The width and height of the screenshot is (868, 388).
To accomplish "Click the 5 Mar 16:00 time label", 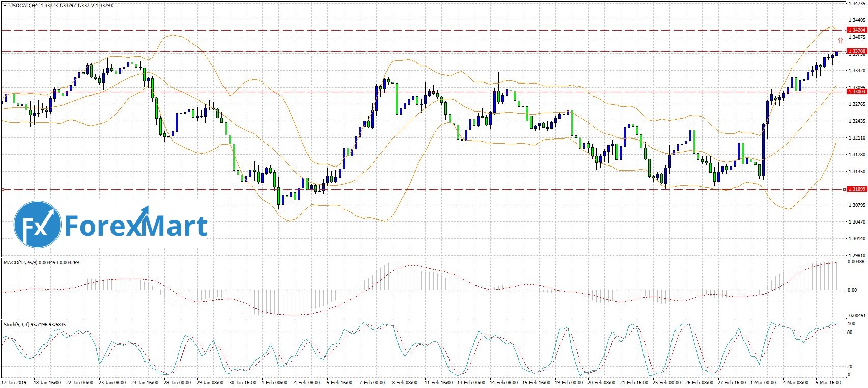I will click(828, 383).
